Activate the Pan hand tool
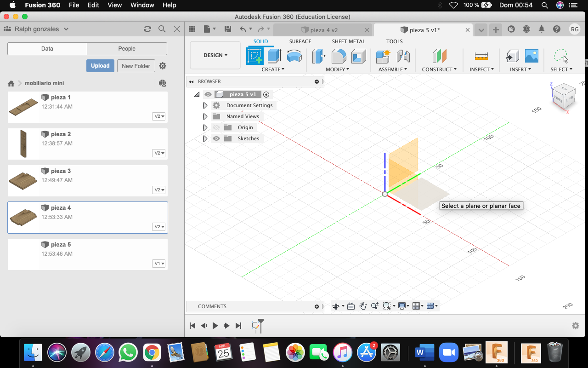This screenshot has width=588, height=368. tap(363, 306)
